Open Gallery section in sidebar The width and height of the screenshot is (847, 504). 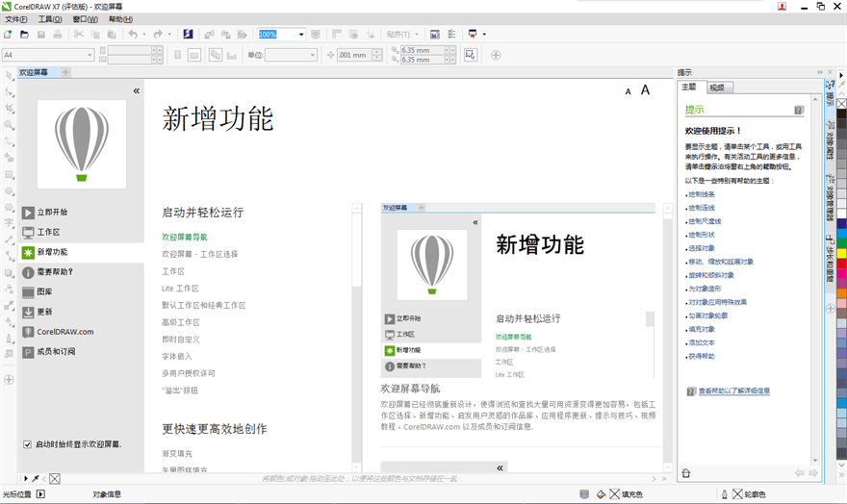37,292
